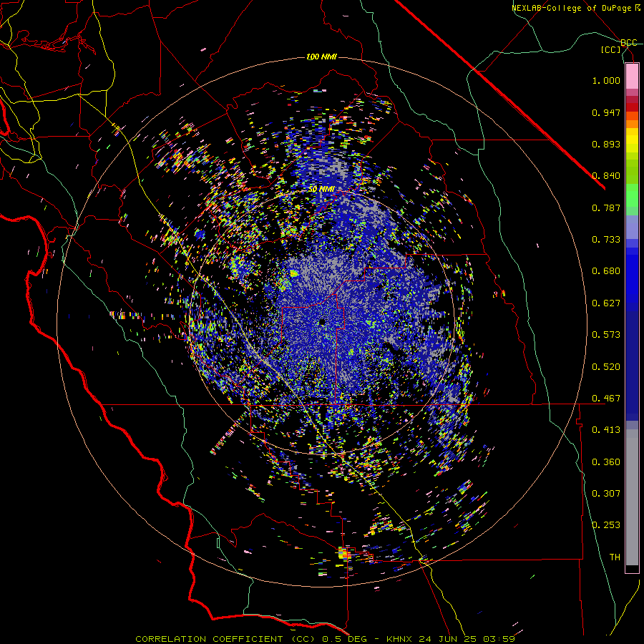Click the 0.733 legend value

(x=606, y=240)
